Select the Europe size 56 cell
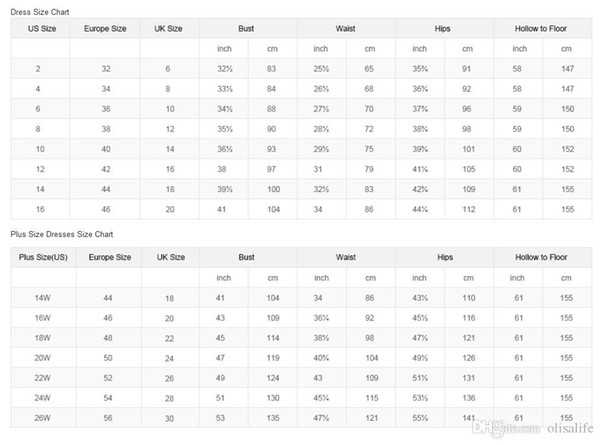600x445 pixels. (108, 418)
